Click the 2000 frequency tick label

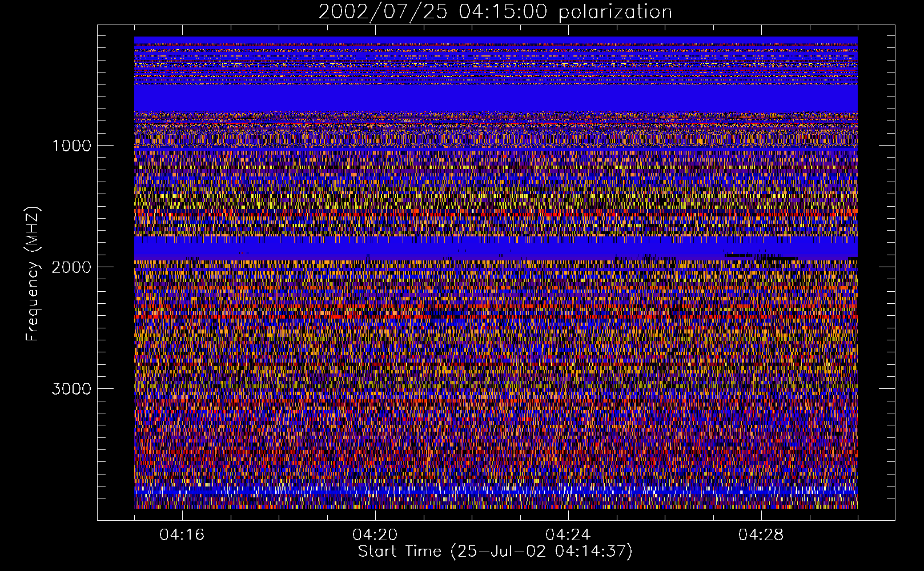pyautogui.click(x=71, y=267)
